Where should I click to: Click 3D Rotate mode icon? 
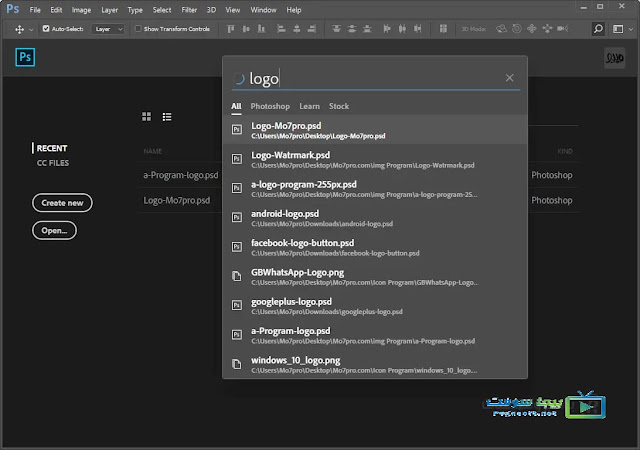(x=501, y=29)
